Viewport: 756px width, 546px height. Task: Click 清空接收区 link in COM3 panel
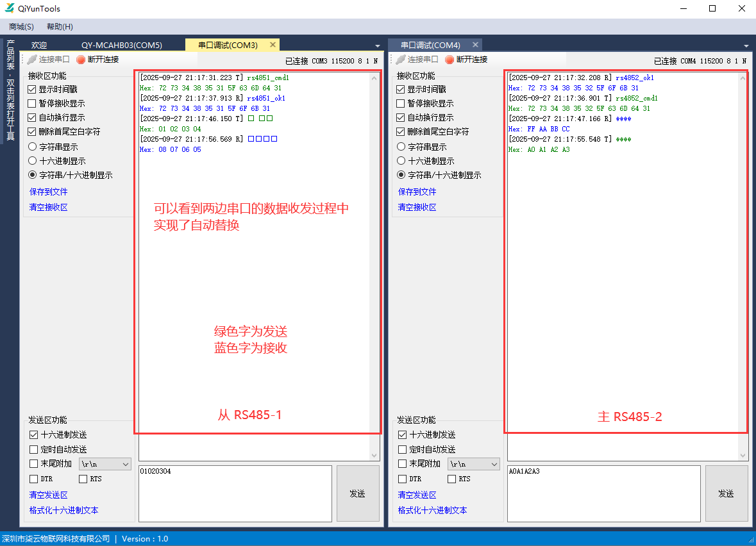click(x=48, y=207)
